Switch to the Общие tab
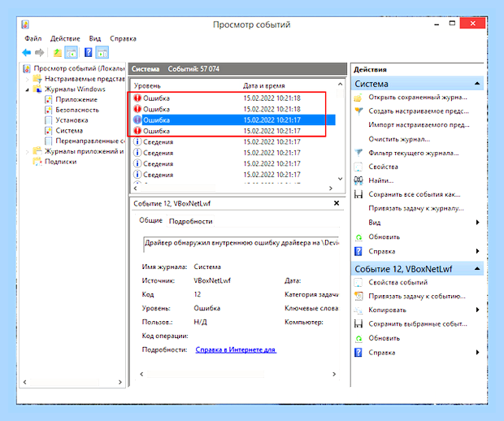This screenshot has width=504, height=421. pyautogui.click(x=150, y=220)
